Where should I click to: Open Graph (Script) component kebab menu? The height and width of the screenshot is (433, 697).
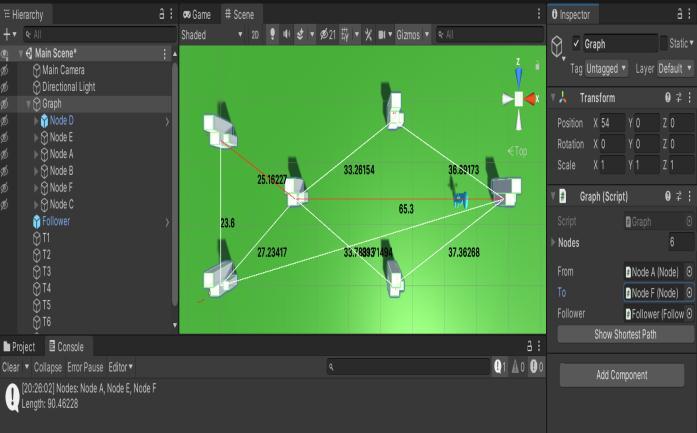(689, 196)
